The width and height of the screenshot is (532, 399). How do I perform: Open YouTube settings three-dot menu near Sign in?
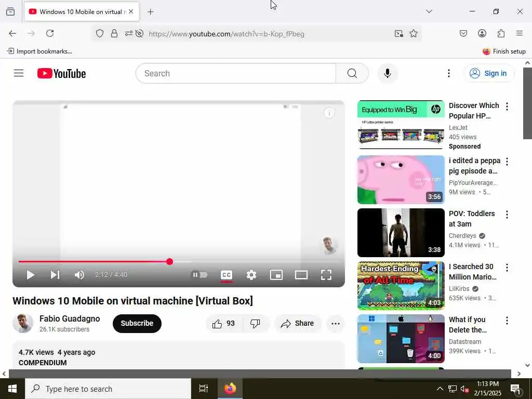(448, 73)
